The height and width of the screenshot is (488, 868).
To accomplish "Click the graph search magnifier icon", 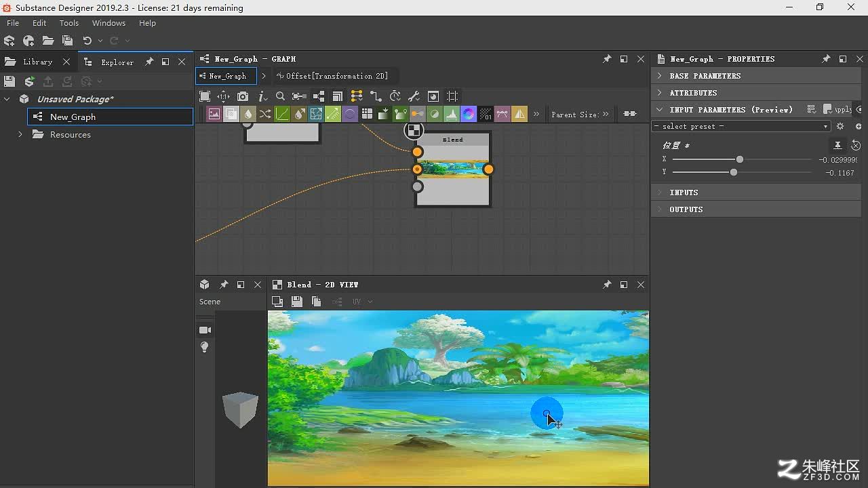I will pos(280,96).
